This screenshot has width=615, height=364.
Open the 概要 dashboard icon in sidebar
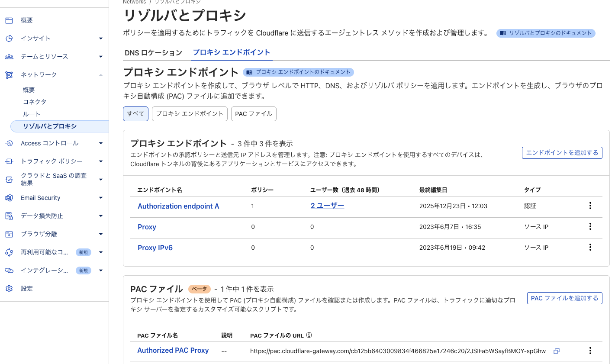[x=9, y=20]
